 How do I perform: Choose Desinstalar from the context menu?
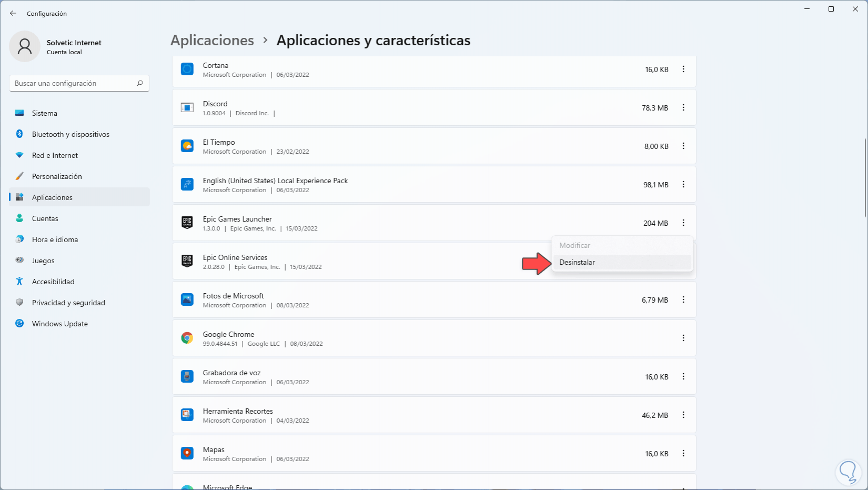pyautogui.click(x=622, y=262)
